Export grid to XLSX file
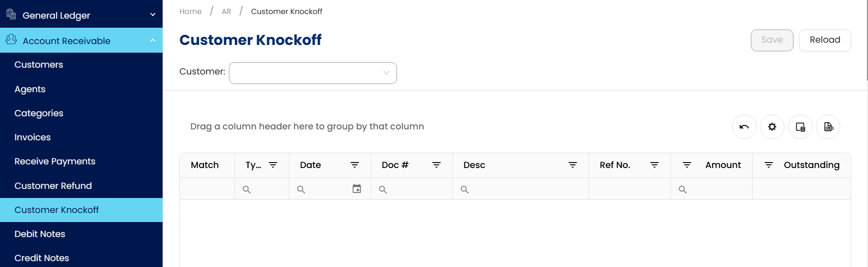Screen dimensions: 868x267 828,127
